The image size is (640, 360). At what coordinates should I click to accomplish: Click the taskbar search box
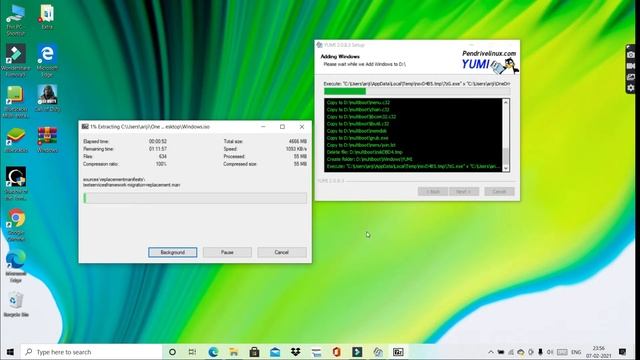[x=91, y=352]
